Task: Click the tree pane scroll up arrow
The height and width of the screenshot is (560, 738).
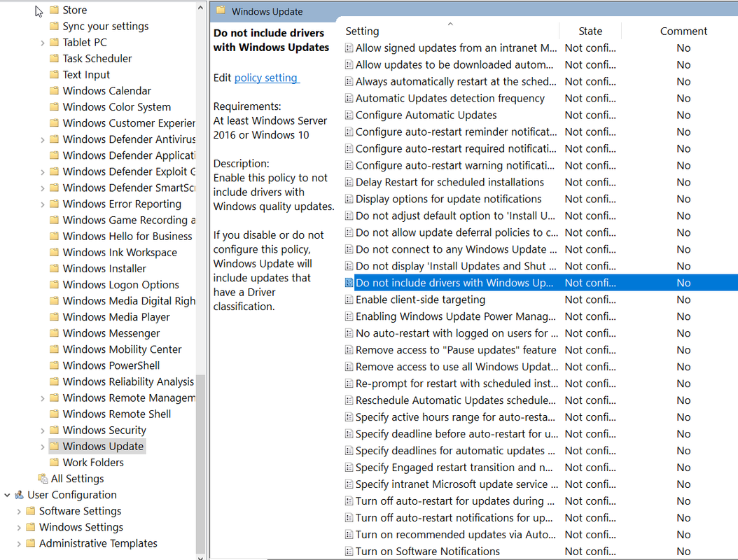Action: point(200,8)
